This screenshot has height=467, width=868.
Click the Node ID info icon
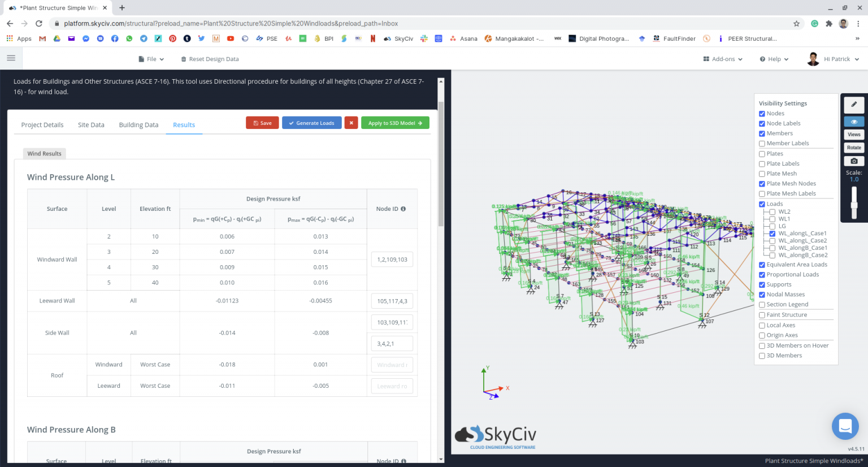[x=403, y=209]
